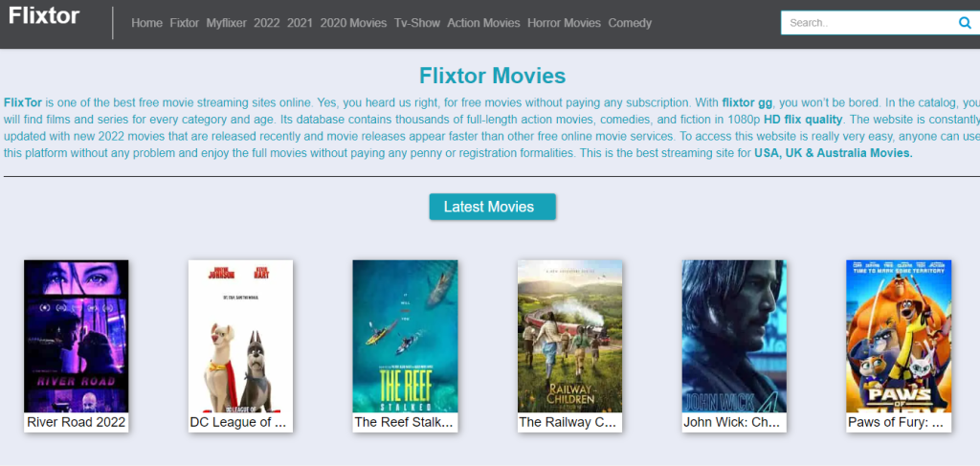Click the HD flix quality text
This screenshot has height=466, width=980.
803,119
